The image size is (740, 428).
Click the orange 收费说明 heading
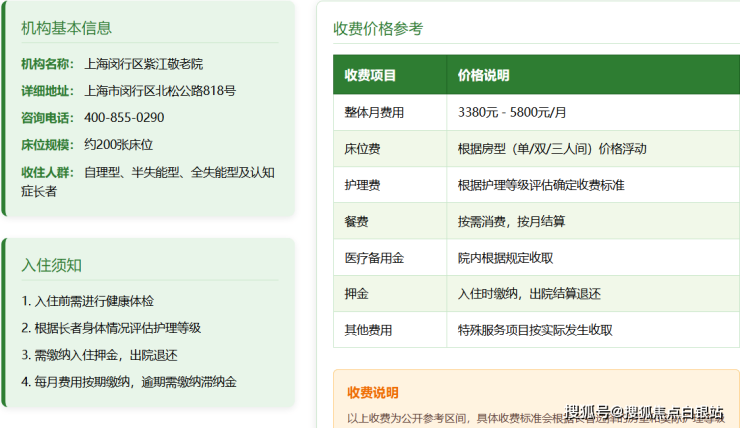pos(373,393)
